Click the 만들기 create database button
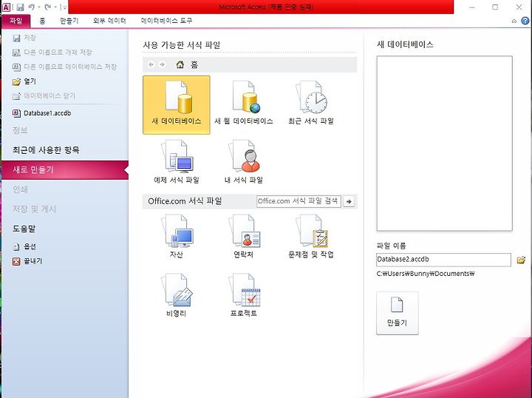 click(x=397, y=313)
